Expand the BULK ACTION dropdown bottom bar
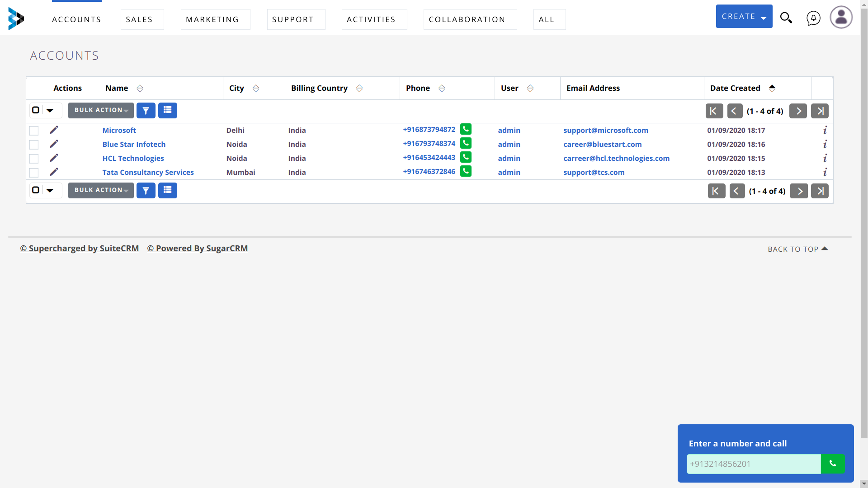 pos(101,190)
